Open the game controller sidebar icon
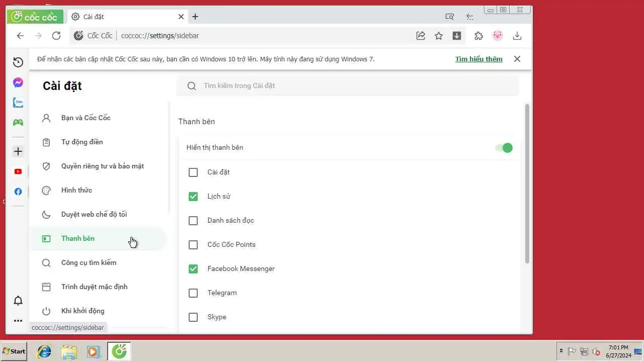The image size is (644, 362). (x=18, y=122)
